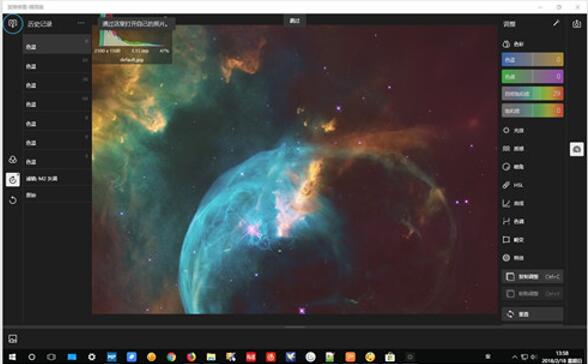
Task: Open the photo library icon at bottom-left
Action: click(12, 339)
